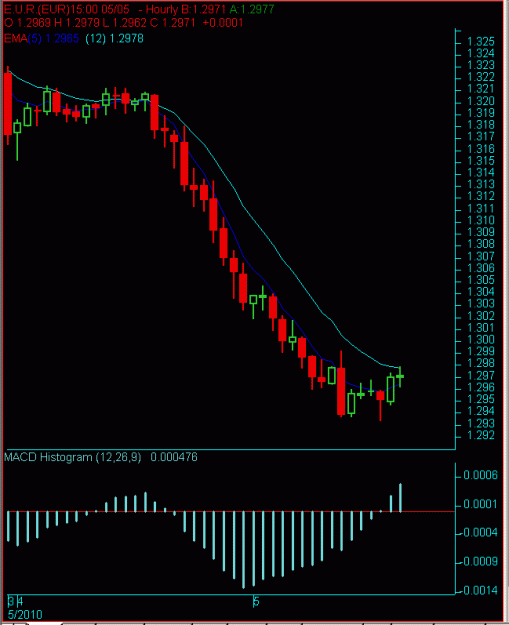Click the 1.320 price axis label

[x=480, y=101]
